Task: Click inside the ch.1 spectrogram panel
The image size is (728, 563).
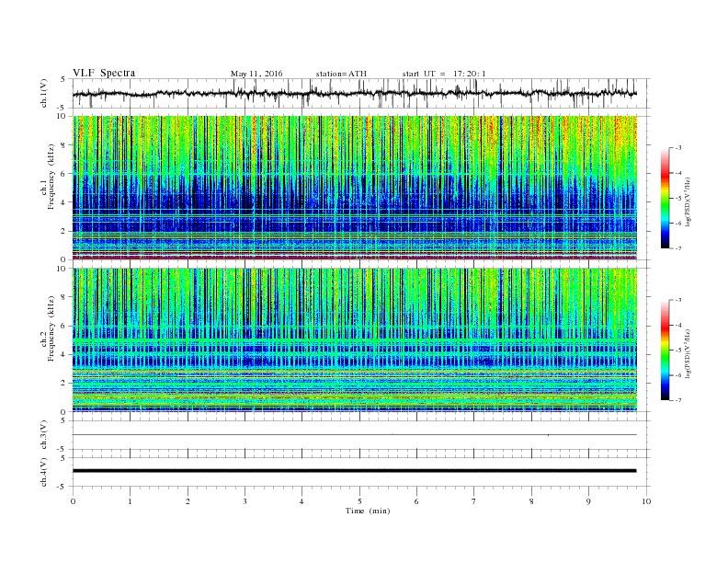Action: (x=354, y=188)
